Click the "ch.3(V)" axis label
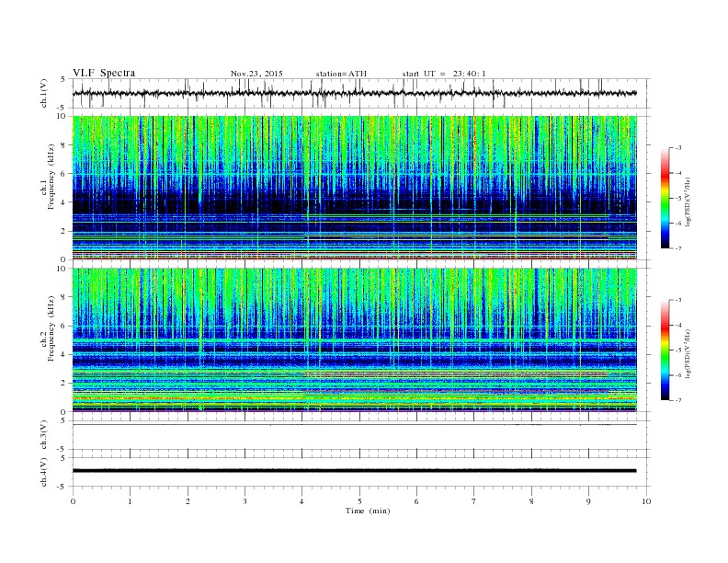 [43, 435]
